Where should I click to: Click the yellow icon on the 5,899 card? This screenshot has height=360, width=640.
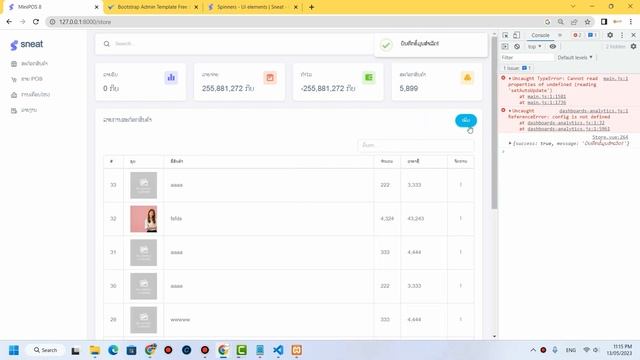467,77
